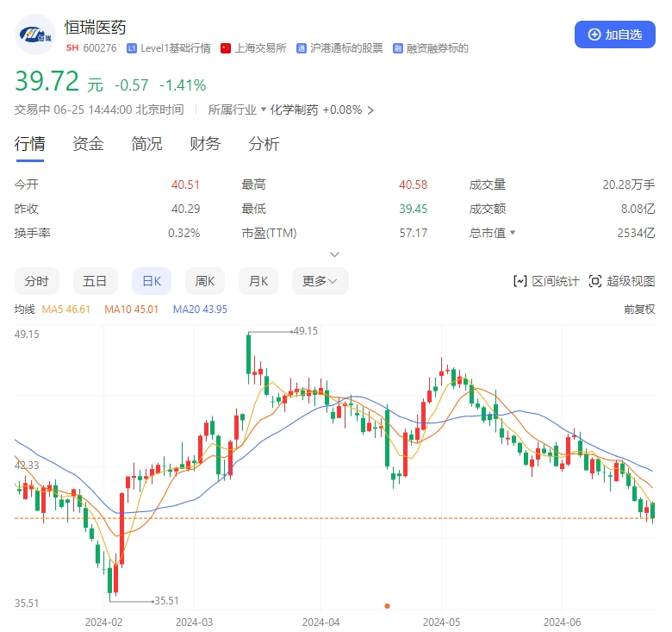
Task: Click the MA10 45.01 indicator label
Action: tap(131, 310)
